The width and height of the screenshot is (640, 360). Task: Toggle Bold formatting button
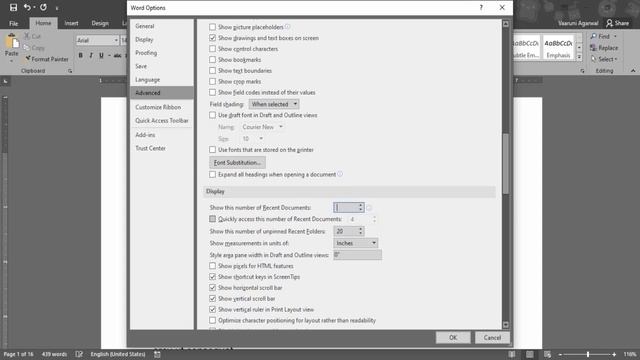point(81,56)
